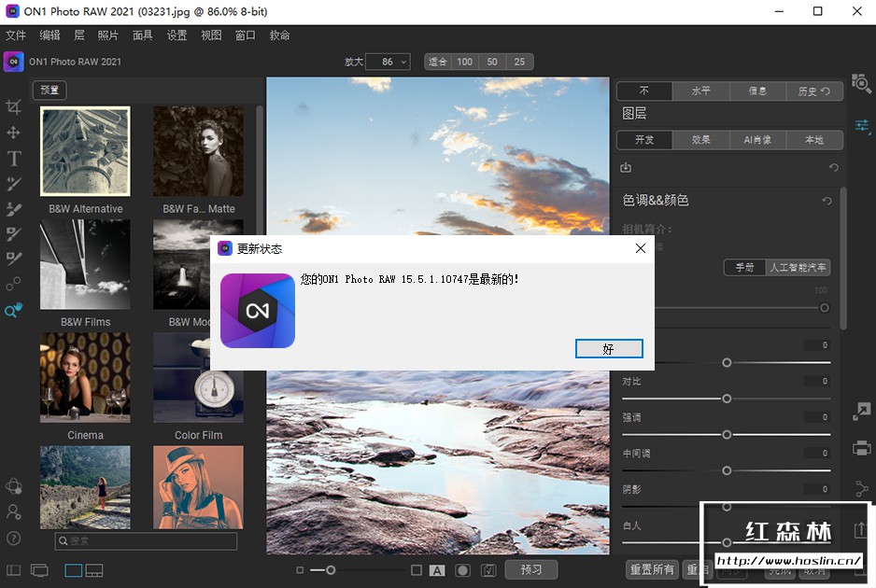Set zoom to 25
876x588 pixels.
[519, 62]
